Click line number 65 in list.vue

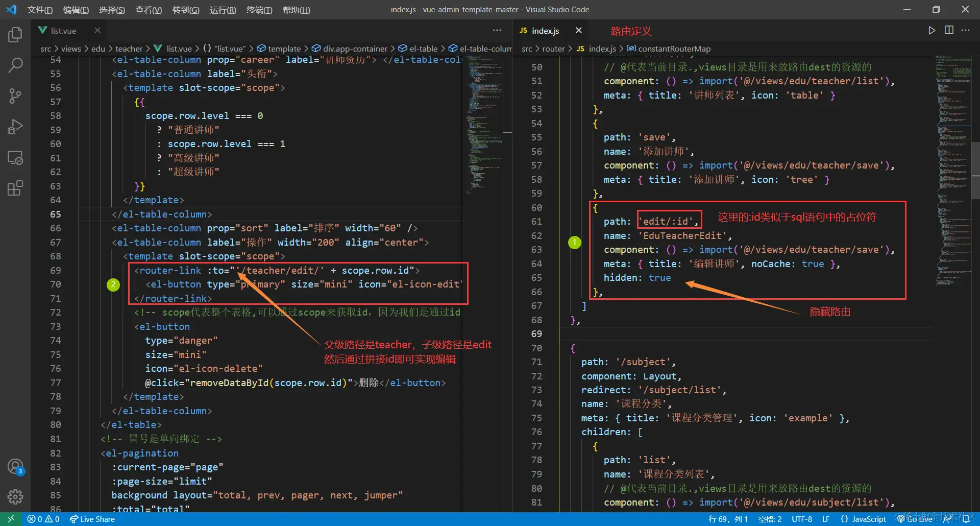click(x=55, y=214)
